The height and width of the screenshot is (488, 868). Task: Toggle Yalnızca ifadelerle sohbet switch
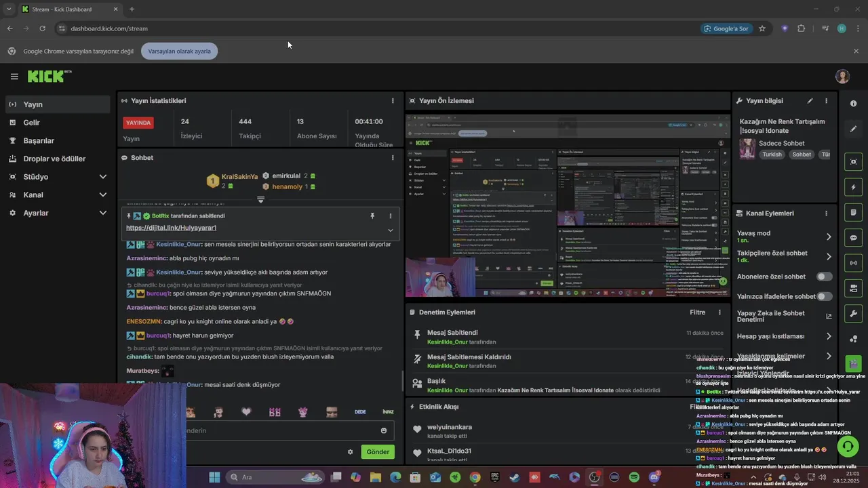(824, 296)
